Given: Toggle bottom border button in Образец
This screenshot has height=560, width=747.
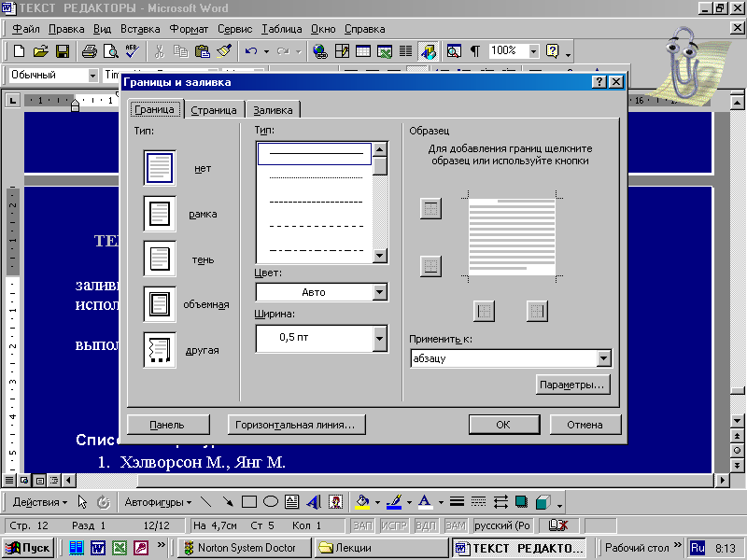Looking at the screenshot, I should (x=430, y=266).
